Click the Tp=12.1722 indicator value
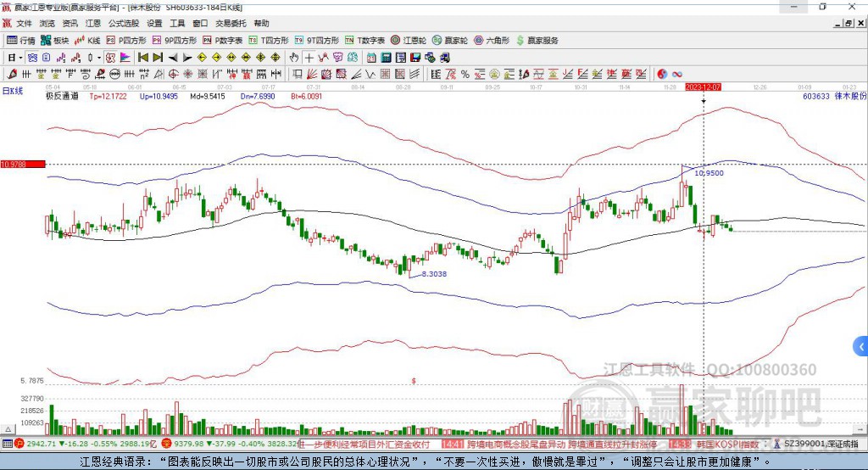This screenshot has width=868, height=470. tap(108, 97)
